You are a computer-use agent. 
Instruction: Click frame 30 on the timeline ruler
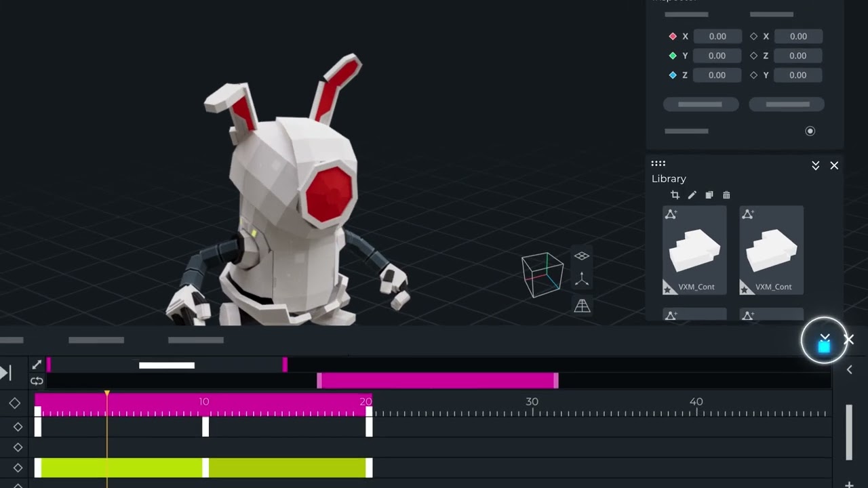(532, 402)
